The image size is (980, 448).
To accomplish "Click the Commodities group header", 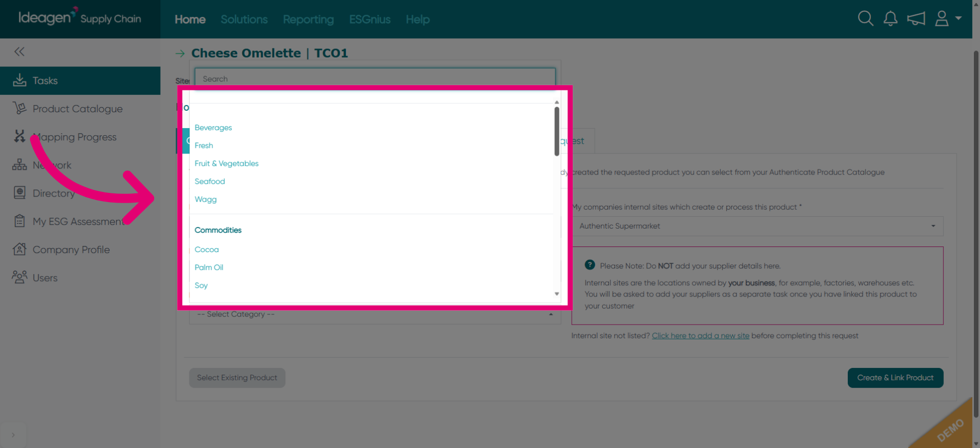I will [218, 230].
